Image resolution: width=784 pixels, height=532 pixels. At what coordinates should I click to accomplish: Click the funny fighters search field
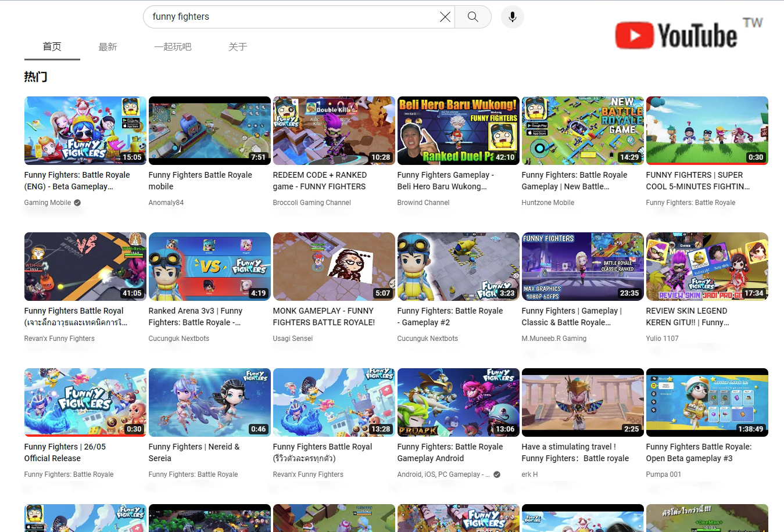point(293,17)
